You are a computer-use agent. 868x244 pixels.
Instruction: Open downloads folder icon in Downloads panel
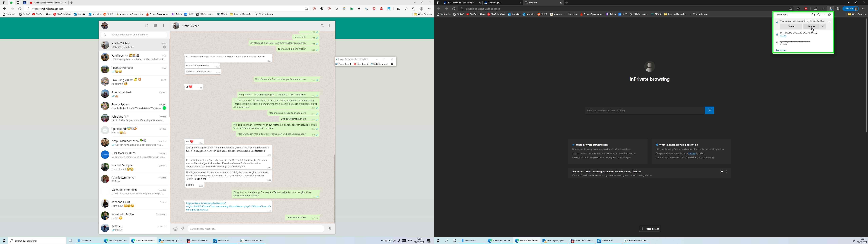pos(813,15)
